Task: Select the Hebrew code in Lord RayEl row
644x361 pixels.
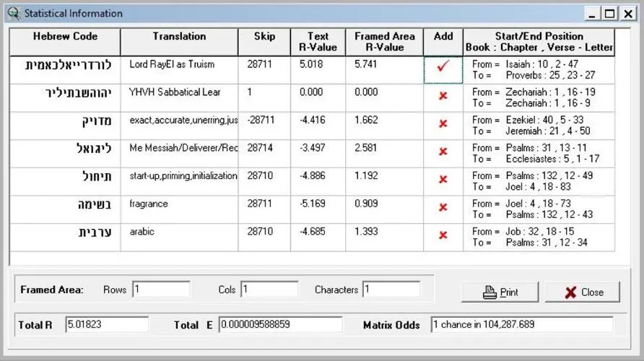Action: click(68, 65)
